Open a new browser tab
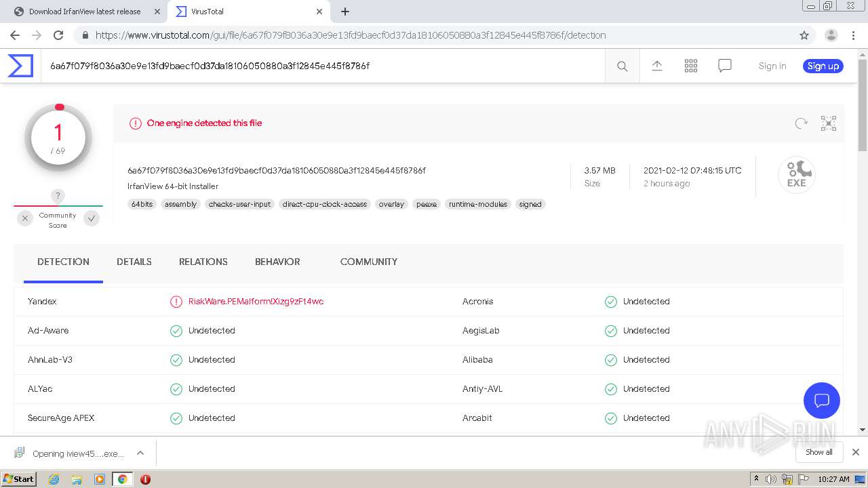This screenshot has height=488, width=868. pyautogui.click(x=345, y=12)
